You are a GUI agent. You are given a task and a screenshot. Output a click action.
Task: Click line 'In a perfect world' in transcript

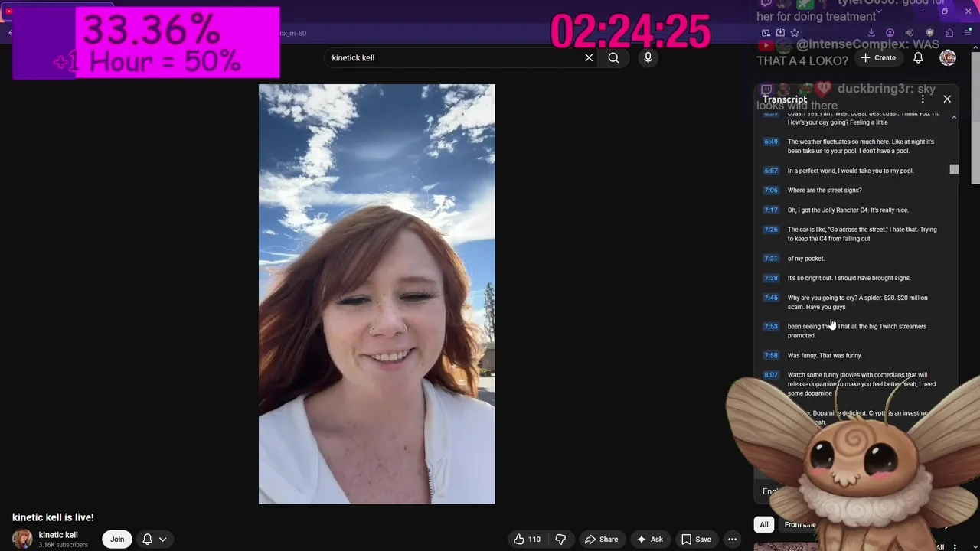point(851,171)
